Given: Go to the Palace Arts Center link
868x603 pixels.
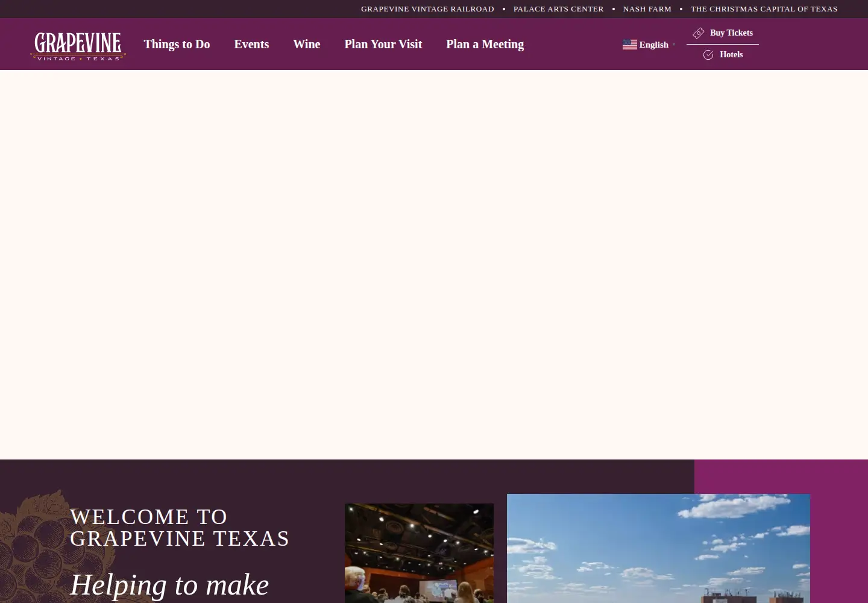Looking at the screenshot, I should tap(559, 9).
